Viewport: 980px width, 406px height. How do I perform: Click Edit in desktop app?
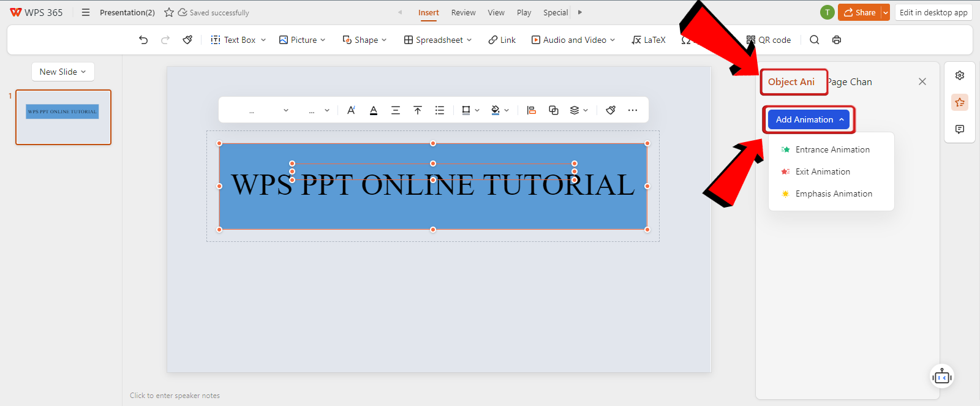tap(933, 12)
